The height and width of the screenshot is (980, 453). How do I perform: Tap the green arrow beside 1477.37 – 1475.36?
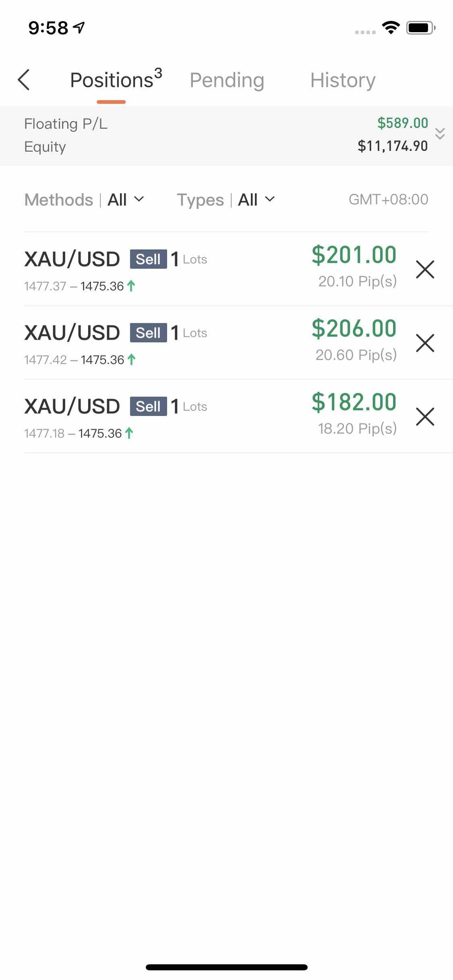[131, 286]
